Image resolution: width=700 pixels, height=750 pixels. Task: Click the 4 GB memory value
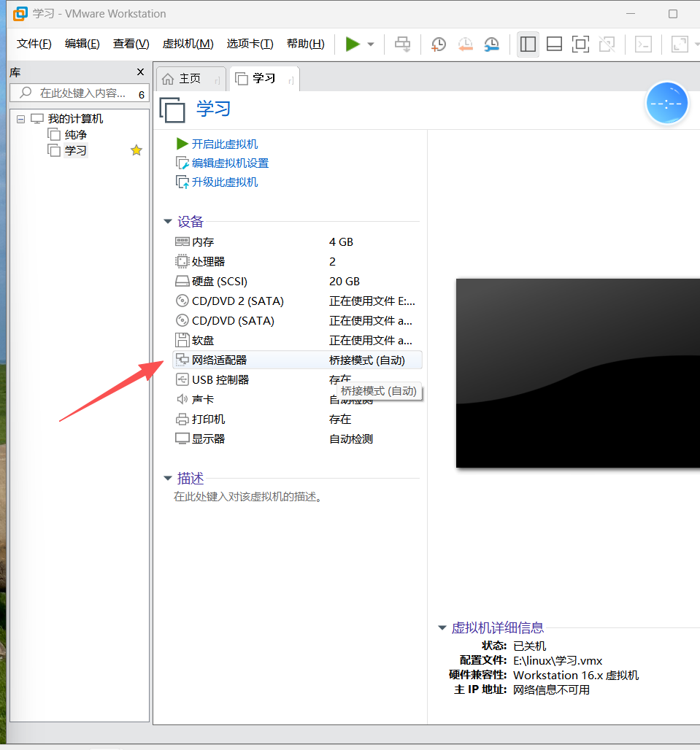click(x=341, y=242)
